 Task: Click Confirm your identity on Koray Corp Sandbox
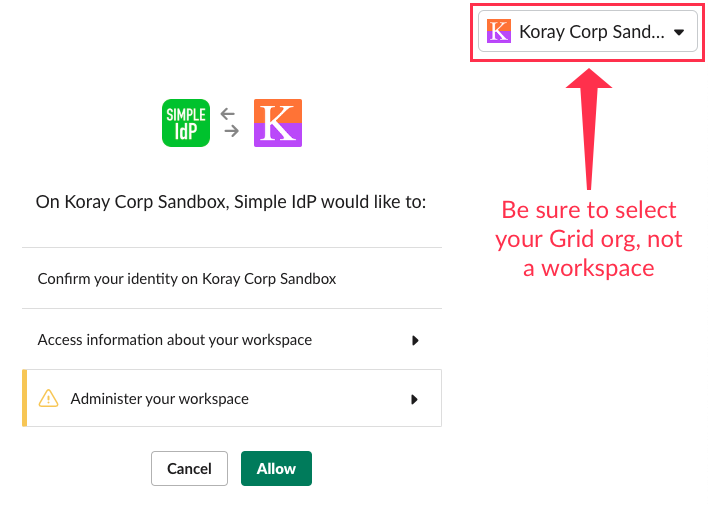[187, 279]
